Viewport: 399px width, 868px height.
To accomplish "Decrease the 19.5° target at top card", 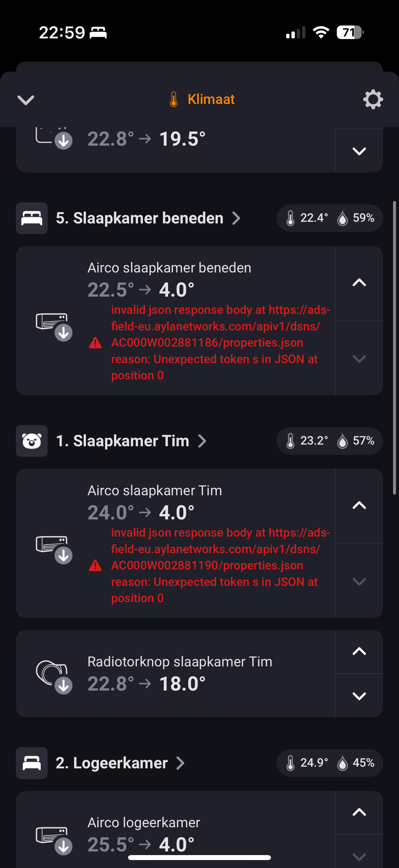I will coord(359,151).
